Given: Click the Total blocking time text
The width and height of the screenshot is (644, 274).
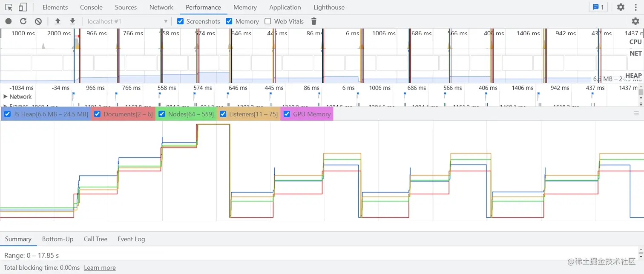Looking at the screenshot, I should point(42,268).
